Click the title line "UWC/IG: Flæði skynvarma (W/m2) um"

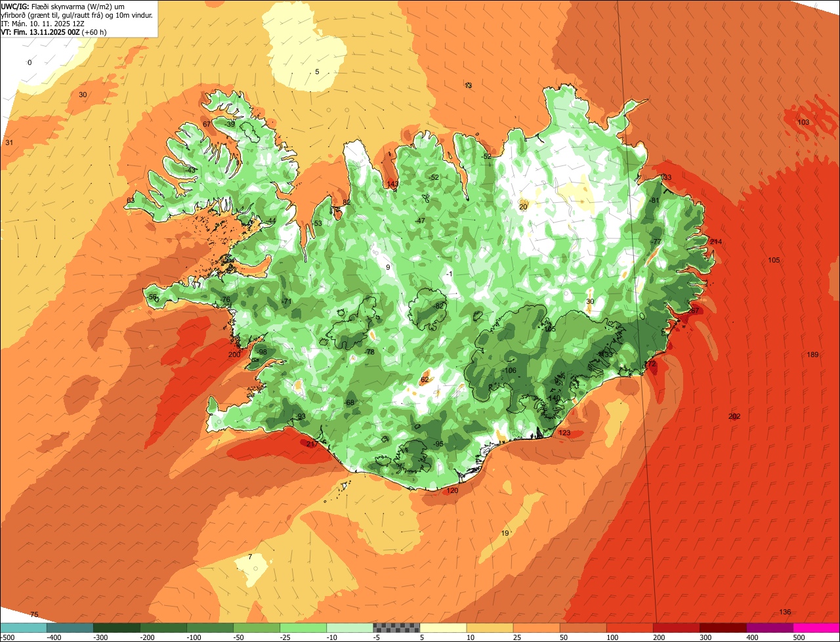click(x=63, y=6)
